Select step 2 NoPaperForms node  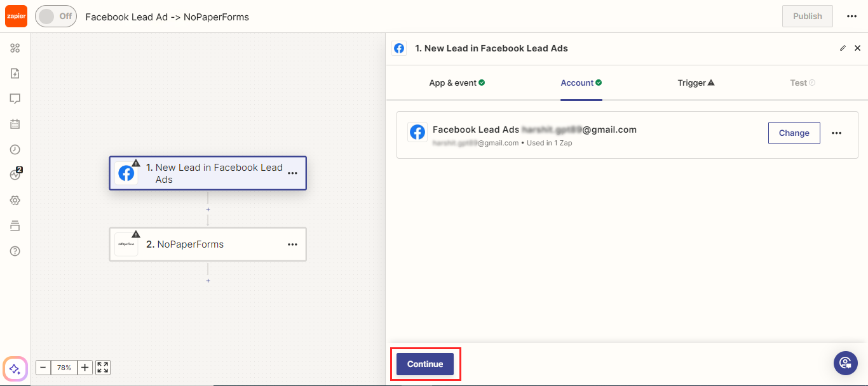[x=208, y=244]
